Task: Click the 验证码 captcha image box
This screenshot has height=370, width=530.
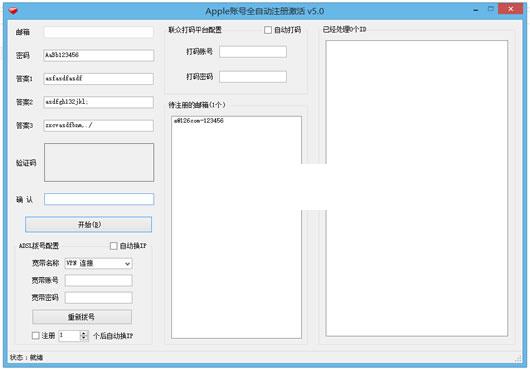Action: click(x=99, y=163)
